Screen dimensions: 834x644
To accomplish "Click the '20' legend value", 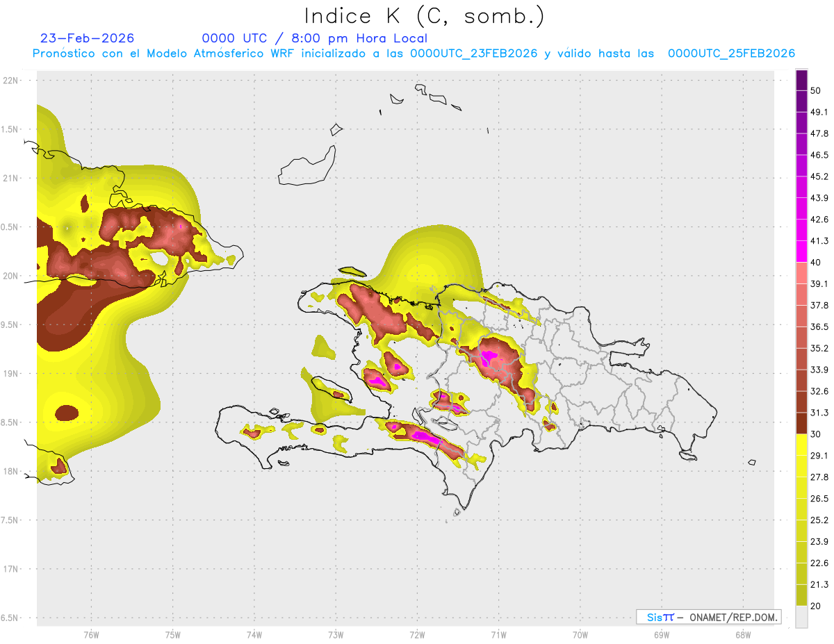I will pyautogui.click(x=817, y=606).
